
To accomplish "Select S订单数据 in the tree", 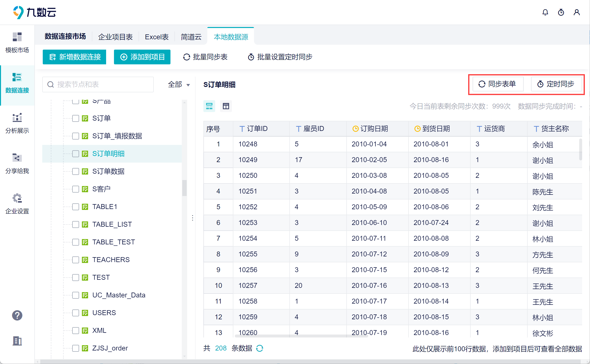I will 108,171.
